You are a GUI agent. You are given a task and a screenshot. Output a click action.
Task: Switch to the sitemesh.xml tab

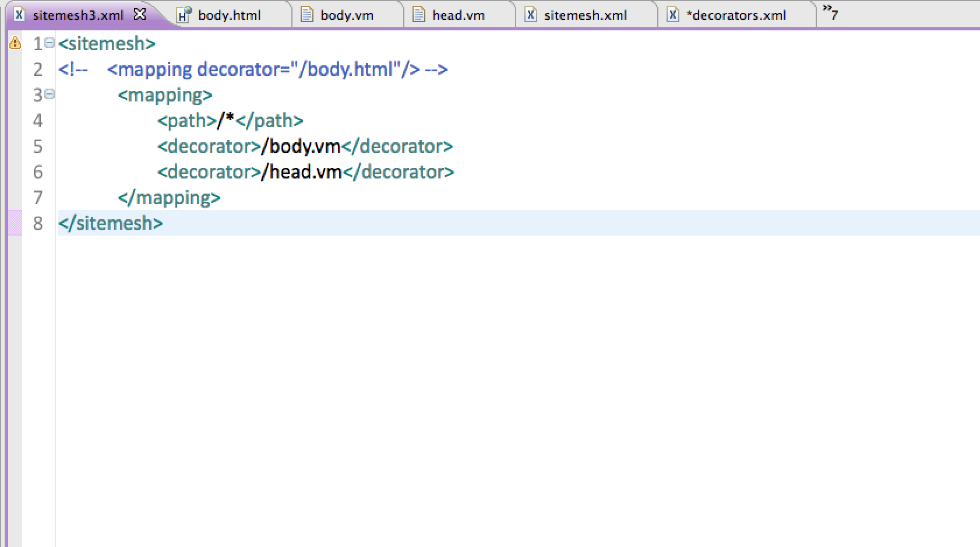point(585,15)
